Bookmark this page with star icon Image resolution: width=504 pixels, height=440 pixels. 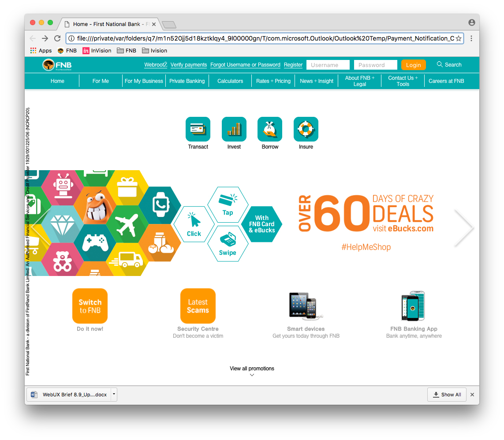(x=459, y=38)
